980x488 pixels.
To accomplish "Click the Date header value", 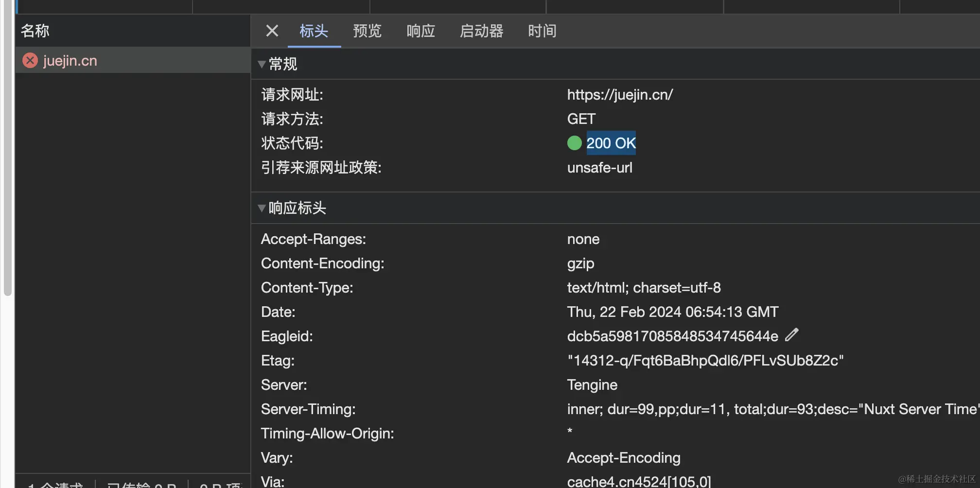I will pyautogui.click(x=673, y=312).
